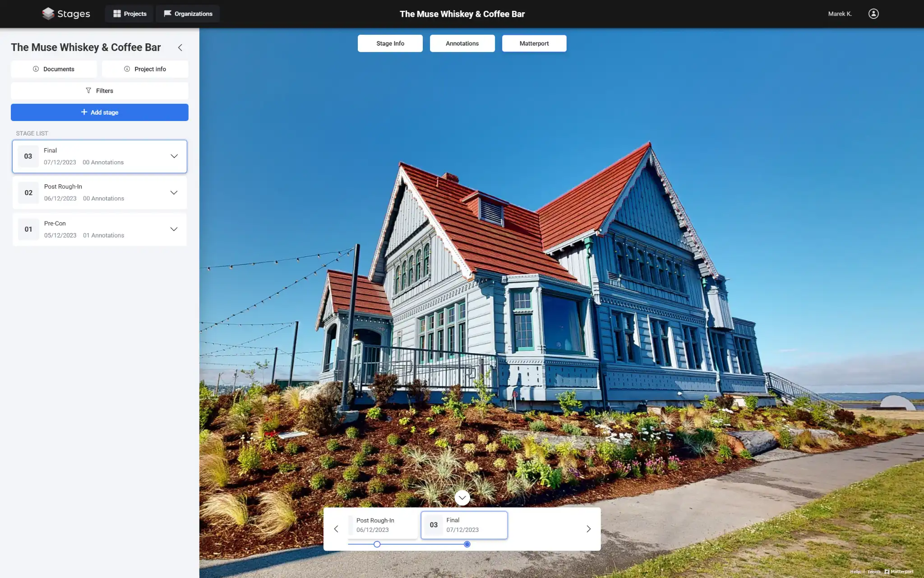This screenshot has height=578, width=924.
Task: Collapse the timeline with the round chevron
Action: 462,498
